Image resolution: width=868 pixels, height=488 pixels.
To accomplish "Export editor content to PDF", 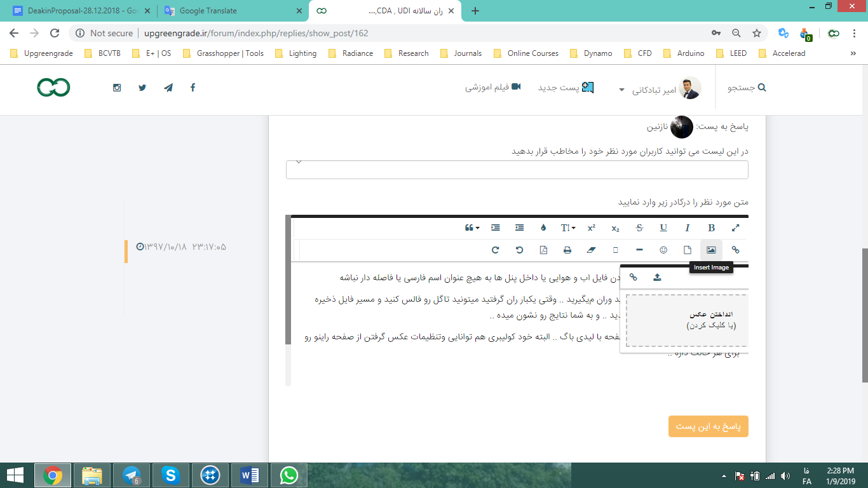I will coord(543,250).
